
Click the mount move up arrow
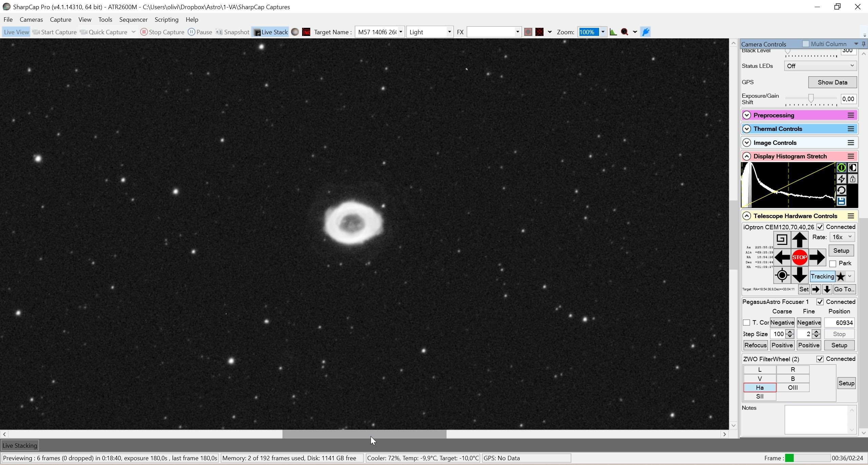pos(799,240)
